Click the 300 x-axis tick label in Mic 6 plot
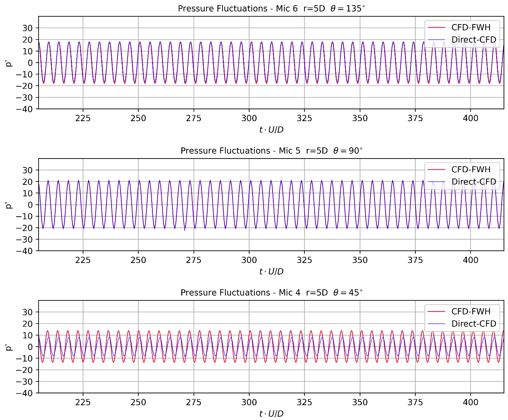508x420 pixels. pos(249,119)
